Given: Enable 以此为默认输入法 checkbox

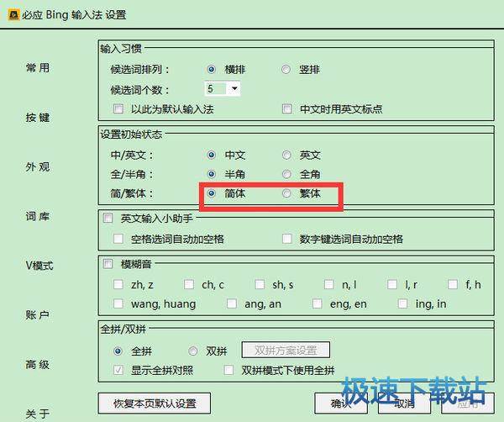Looking at the screenshot, I should 118,109.
